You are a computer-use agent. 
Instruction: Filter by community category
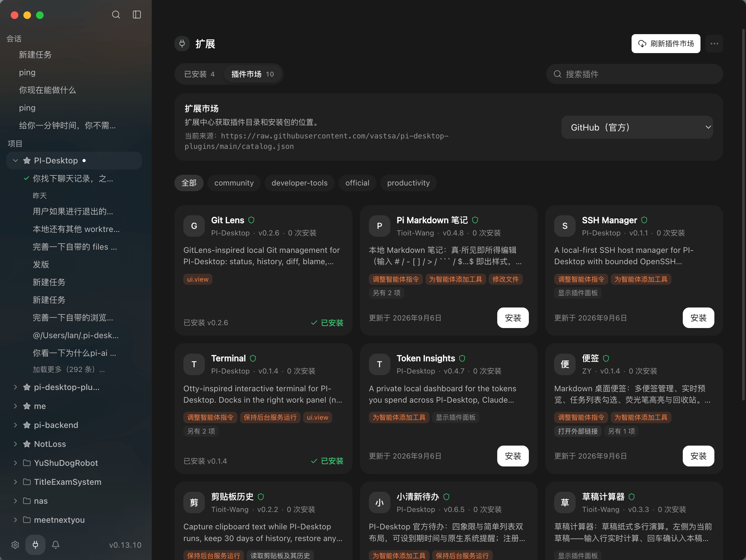pyautogui.click(x=234, y=183)
